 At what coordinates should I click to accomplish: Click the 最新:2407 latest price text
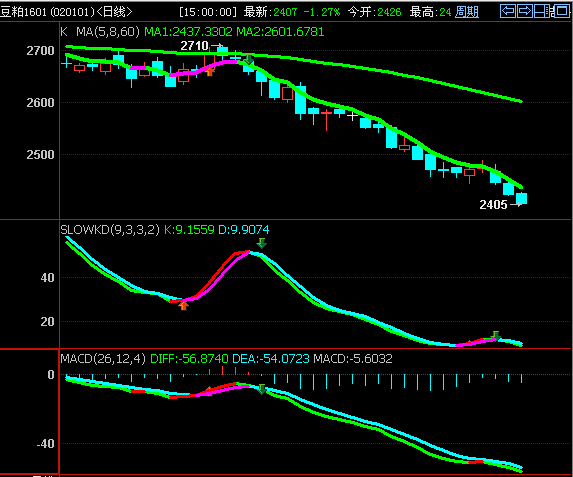[270, 12]
